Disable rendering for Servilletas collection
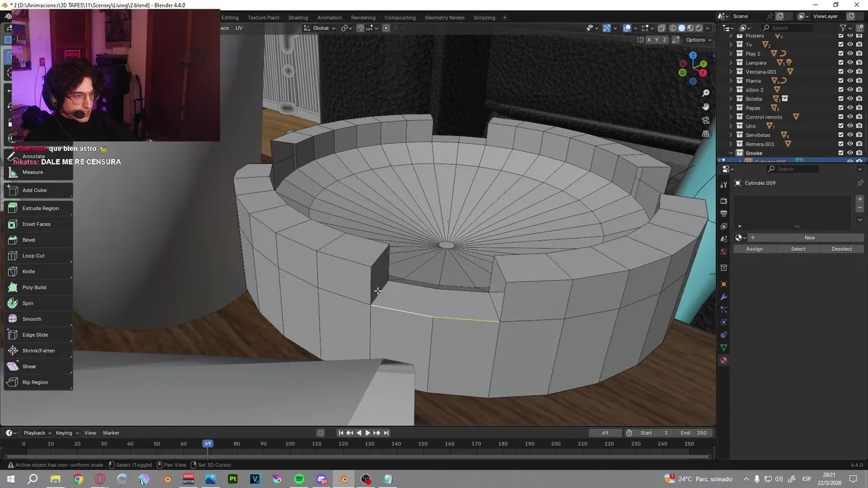The image size is (868, 488). [x=859, y=135]
